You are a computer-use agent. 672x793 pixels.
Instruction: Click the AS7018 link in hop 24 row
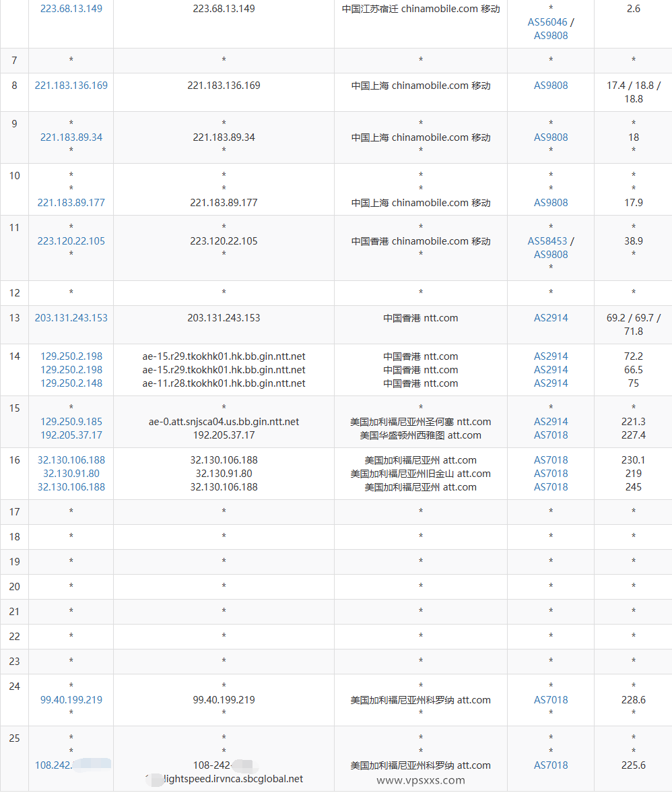point(551,700)
